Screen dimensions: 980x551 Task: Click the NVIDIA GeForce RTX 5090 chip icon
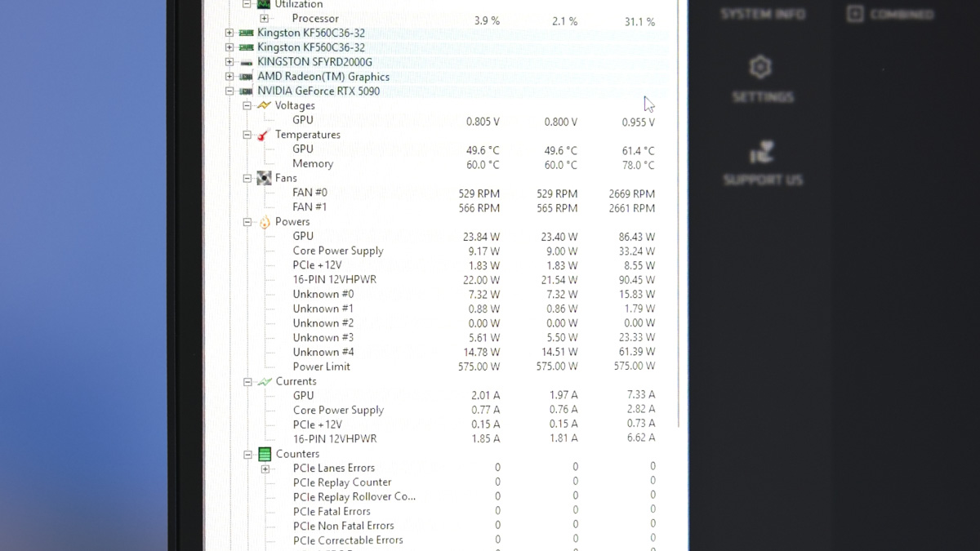(x=246, y=91)
